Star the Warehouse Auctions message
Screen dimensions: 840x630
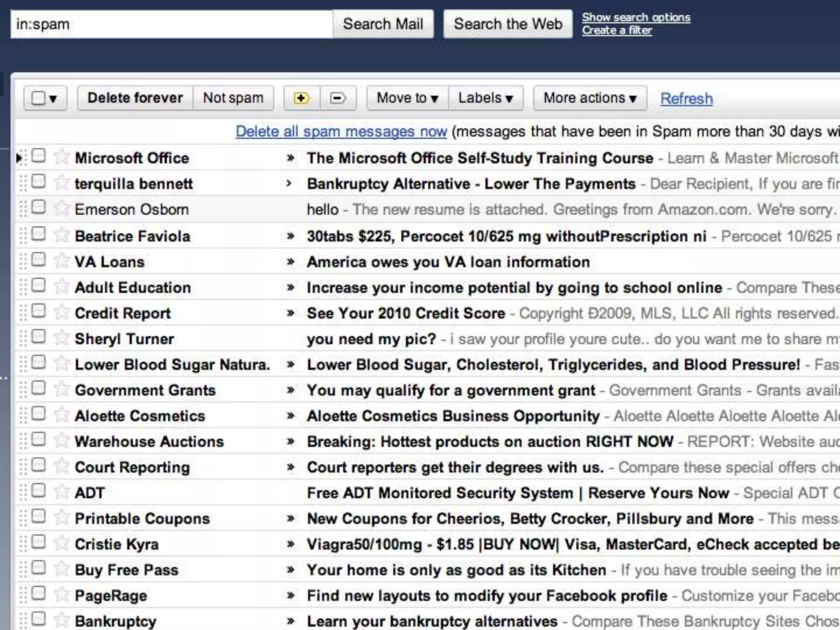[62, 441]
